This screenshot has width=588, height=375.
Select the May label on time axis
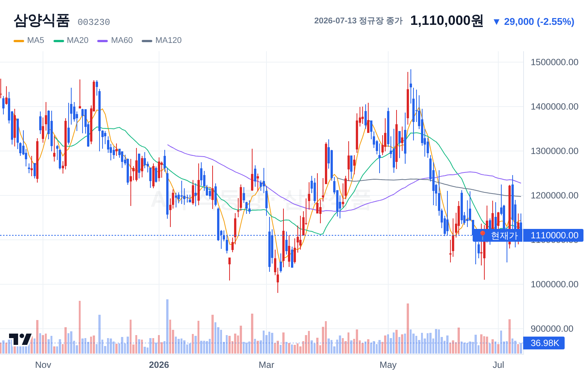[388, 365]
